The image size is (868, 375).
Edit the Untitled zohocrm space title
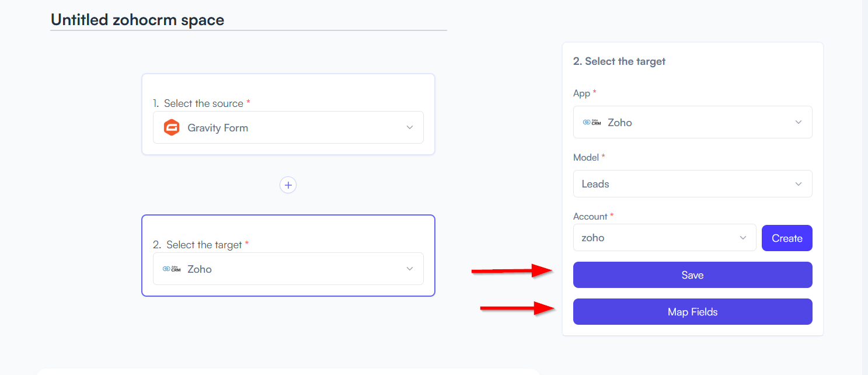pyautogui.click(x=138, y=19)
